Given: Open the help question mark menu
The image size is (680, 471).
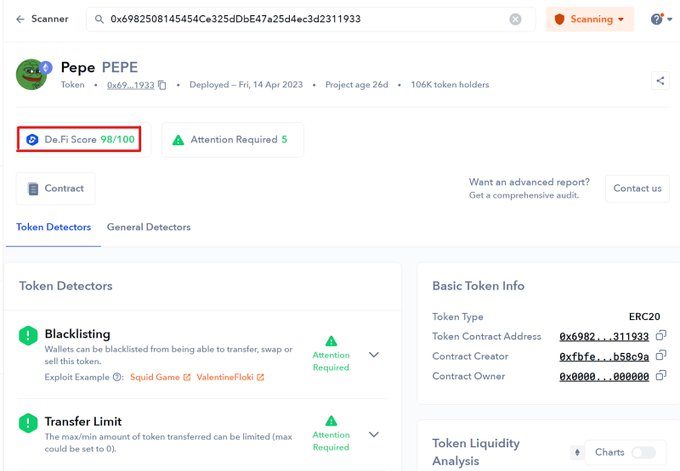Looking at the screenshot, I should point(657,19).
